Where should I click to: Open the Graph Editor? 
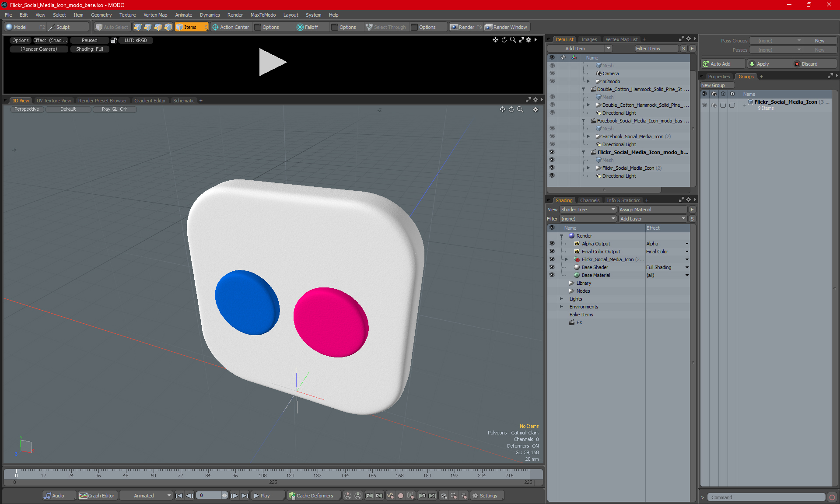click(97, 496)
